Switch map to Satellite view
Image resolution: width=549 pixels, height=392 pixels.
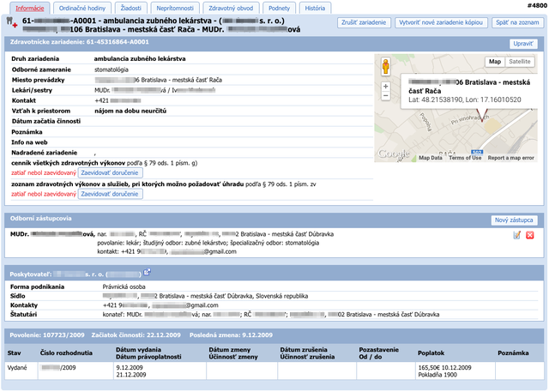coord(520,62)
